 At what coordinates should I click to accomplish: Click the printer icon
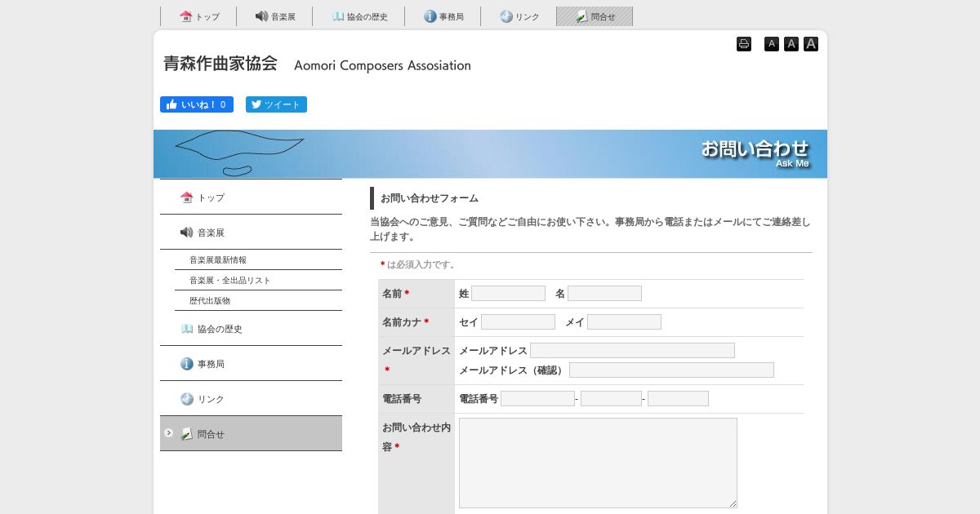[x=744, y=44]
